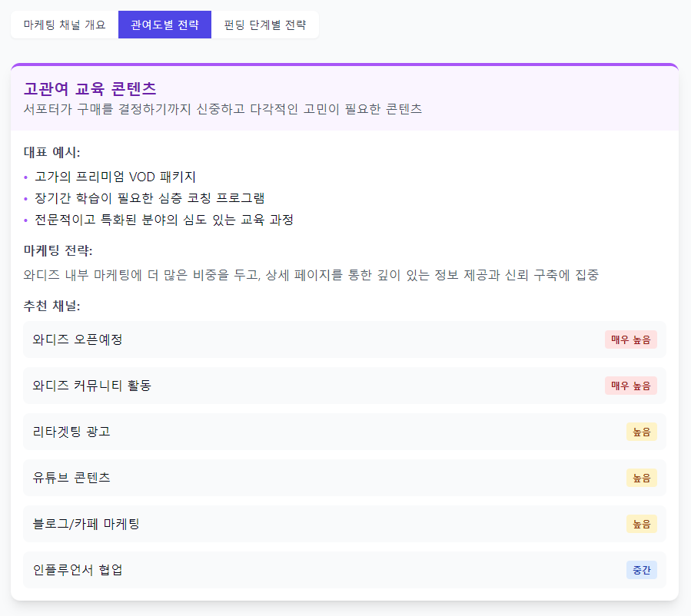Select the 리타겟팅 광고 channel row
The image size is (691, 616).
(x=344, y=432)
